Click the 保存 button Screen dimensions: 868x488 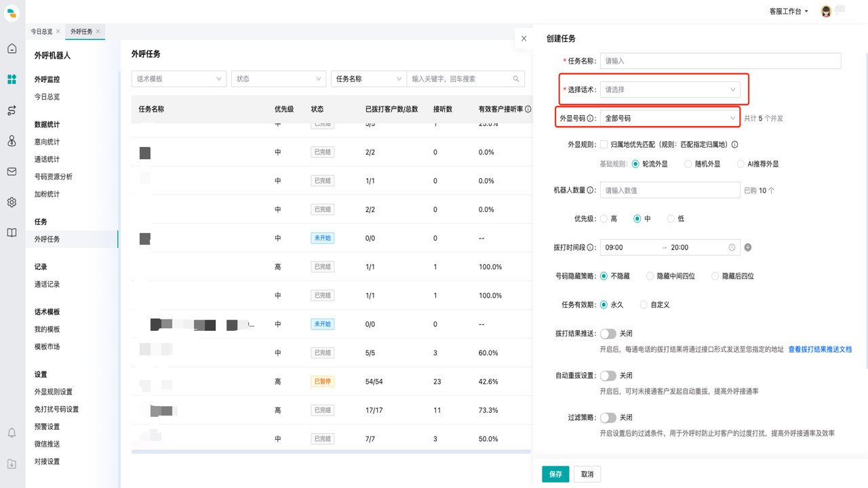coord(555,474)
